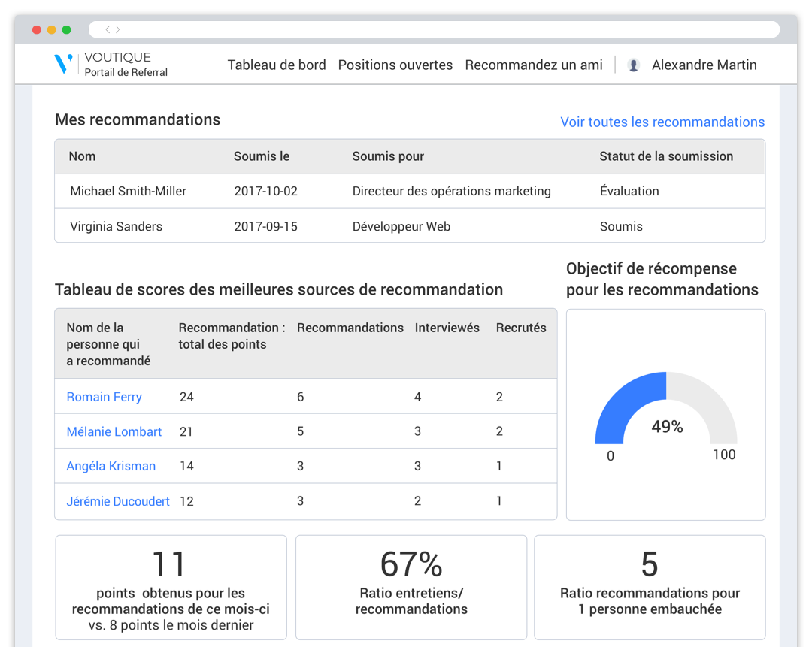The height and width of the screenshot is (647, 812).
Task: Click Tableau de scores heading
Action: pos(279,289)
